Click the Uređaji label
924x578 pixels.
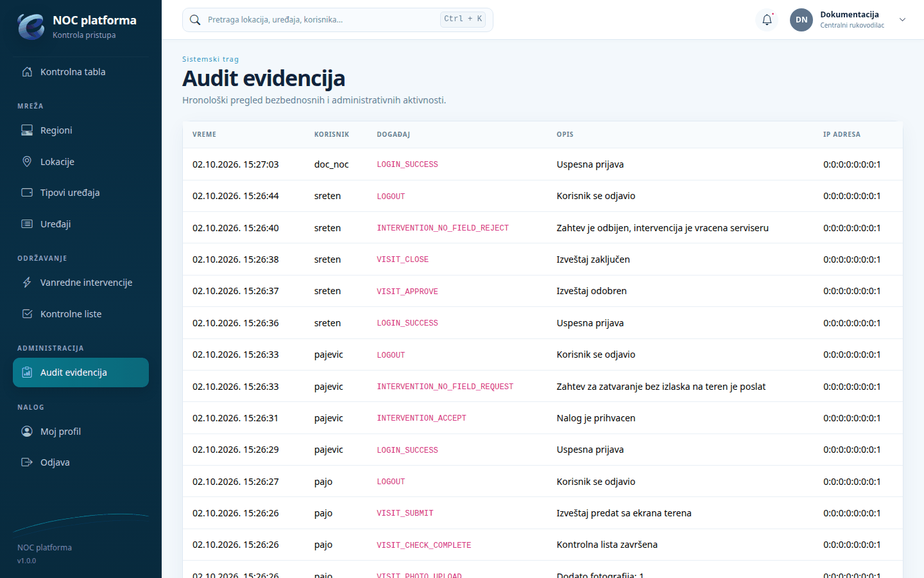55,224
